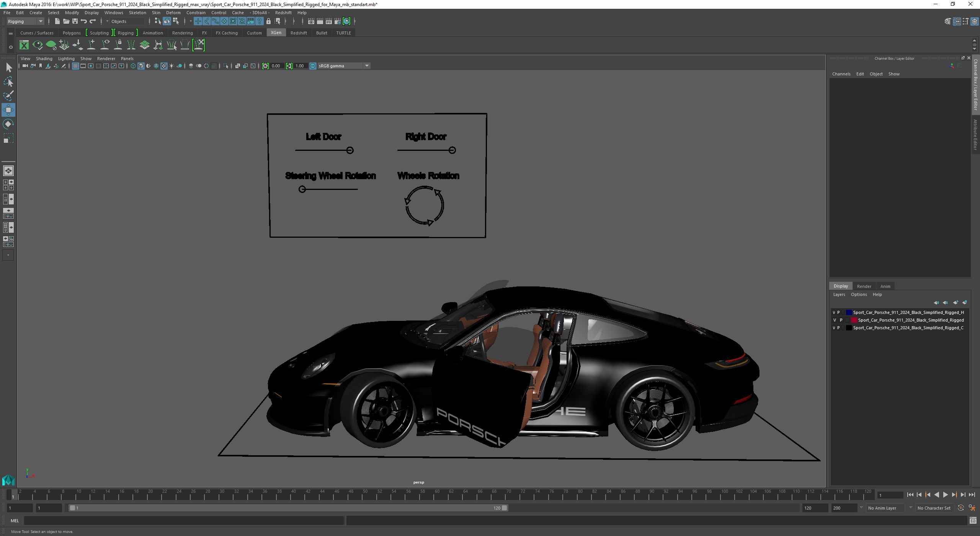Open shelf options gear menu
The image size is (980, 536).
pyautogui.click(x=11, y=47)
